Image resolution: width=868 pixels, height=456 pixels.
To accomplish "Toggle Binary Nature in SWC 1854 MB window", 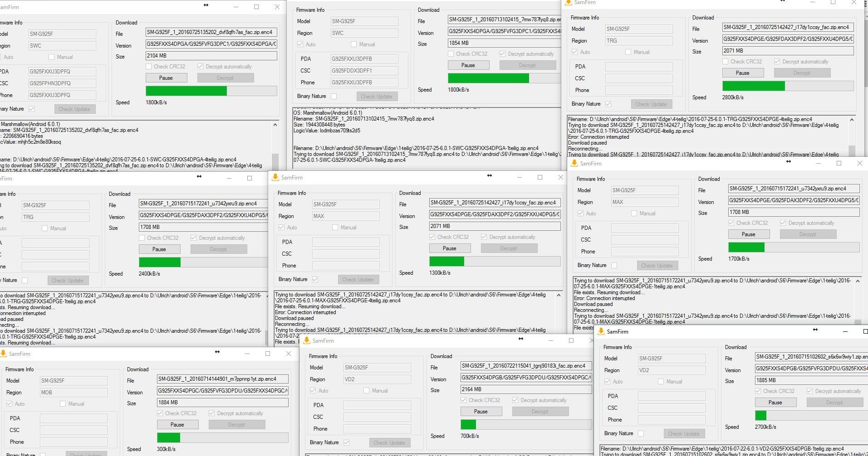I will pyautogui.click(x=334, y=96).
